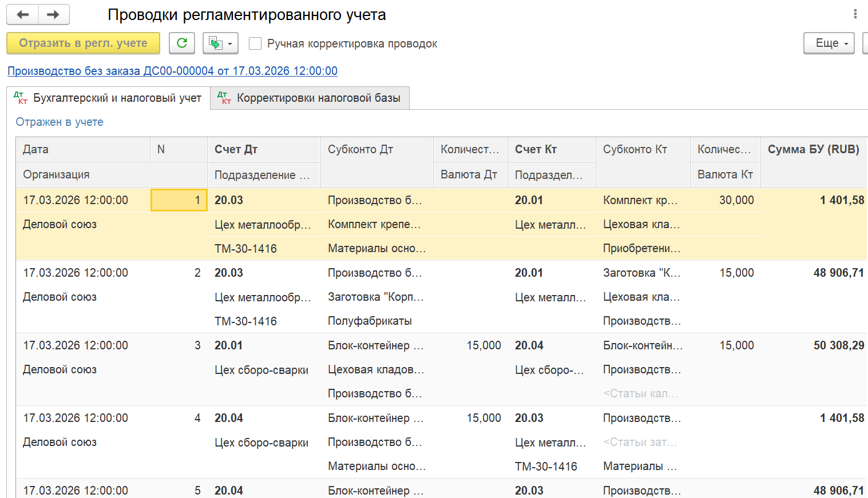This screenshot has width=868, height=498.
Task: Click the Сумма БУ (RUB) column header
Action: [x=814, y=149]
